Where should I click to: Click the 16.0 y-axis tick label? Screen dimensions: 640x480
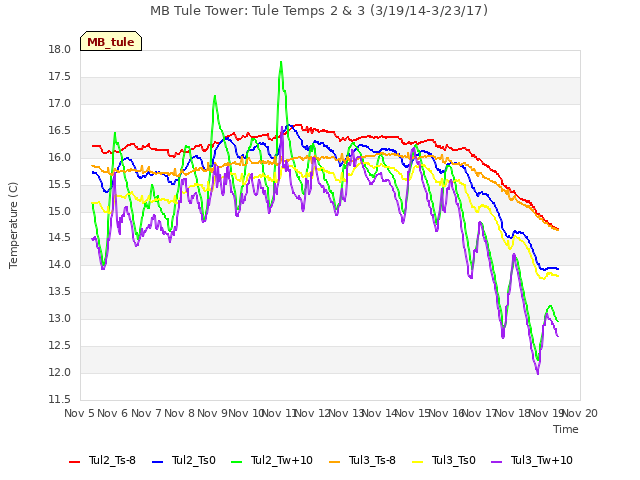coord(60,158)
